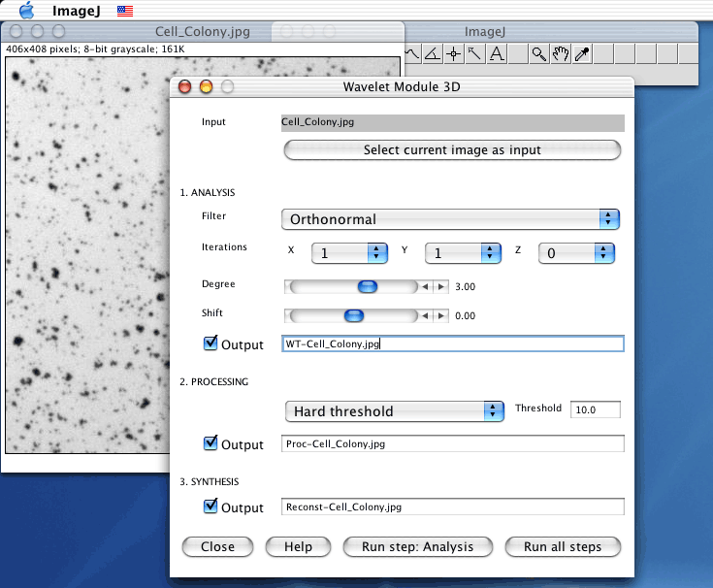Select the Angle tool in ImageJ toolbar
Viewport: 713px width, 588px height.
coord(431,54)
